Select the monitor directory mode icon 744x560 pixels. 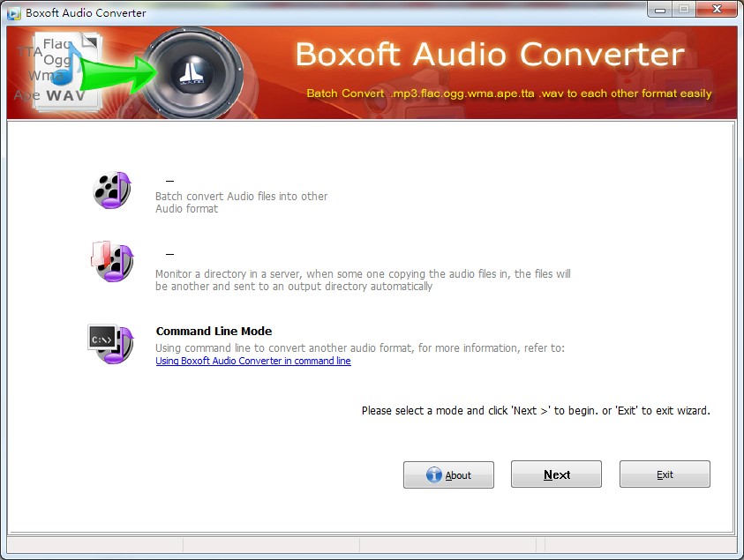pos(112,261)
